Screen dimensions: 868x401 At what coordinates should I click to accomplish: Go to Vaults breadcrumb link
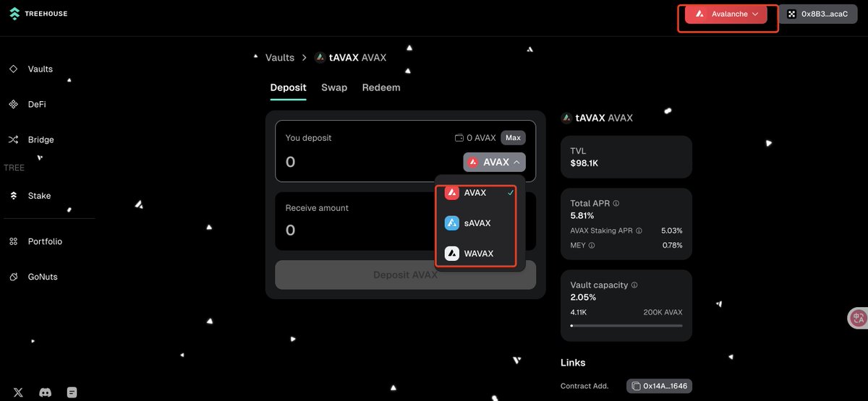(x=280, y=58)
